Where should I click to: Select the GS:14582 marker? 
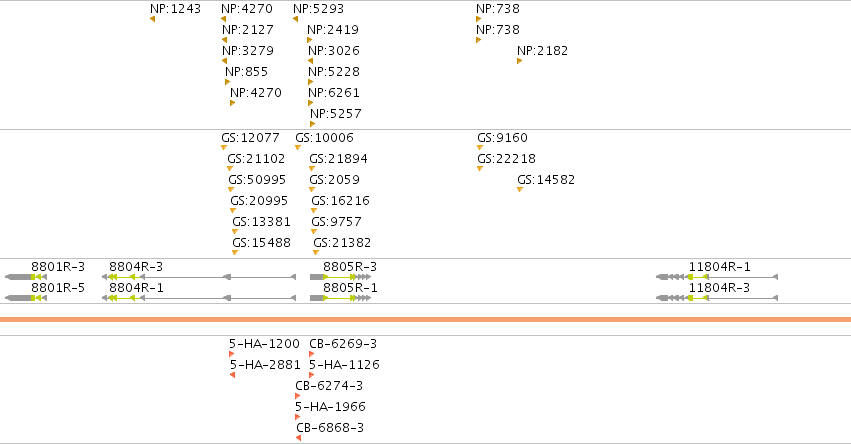[x=519, y=190]
